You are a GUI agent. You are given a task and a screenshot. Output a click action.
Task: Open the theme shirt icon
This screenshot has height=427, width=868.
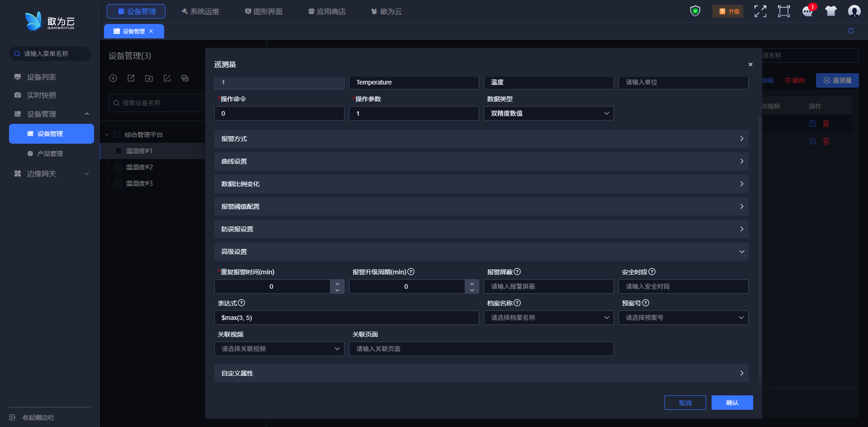[831, 11]
